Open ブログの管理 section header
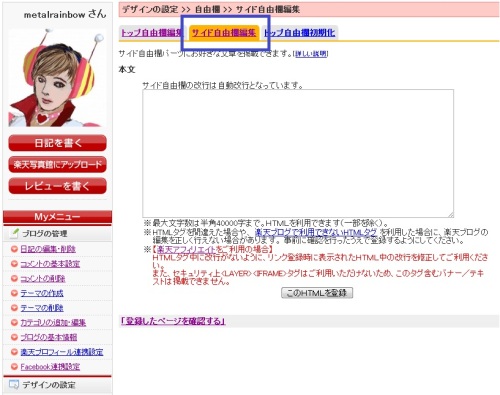This screenshot has width=500, height=395. [57, 234]
